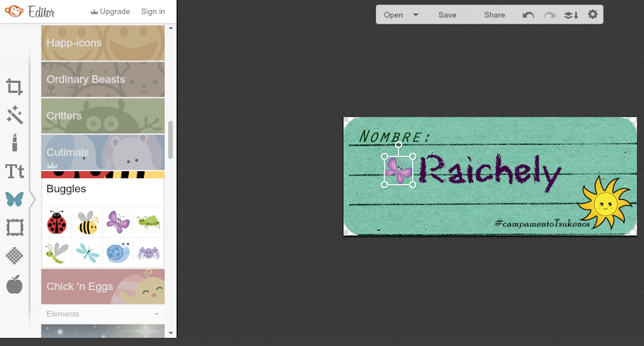Image resolution: width=644 pixels, height=346 pixels.
Task: Open the apple Themes icon
Action: (14, 284)
